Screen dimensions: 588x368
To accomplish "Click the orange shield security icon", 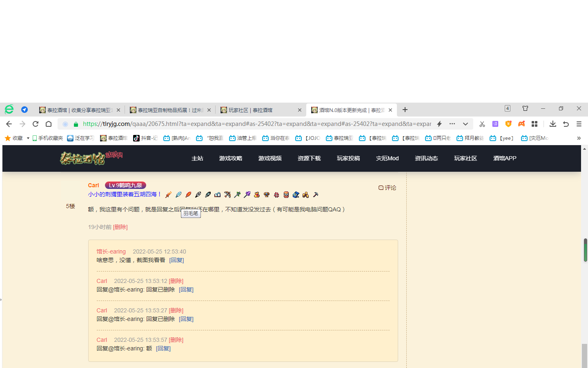I will (508, 124).
